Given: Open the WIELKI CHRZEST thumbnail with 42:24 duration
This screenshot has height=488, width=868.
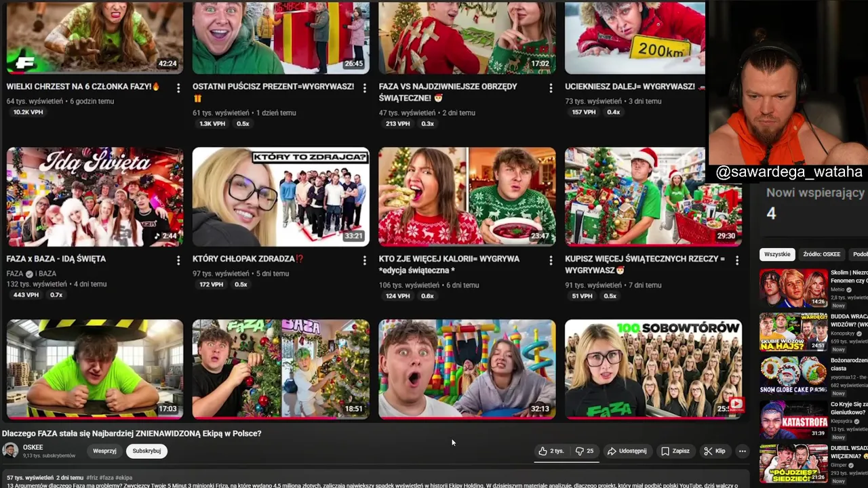Looking at the screenshot, I should (94, 37).
